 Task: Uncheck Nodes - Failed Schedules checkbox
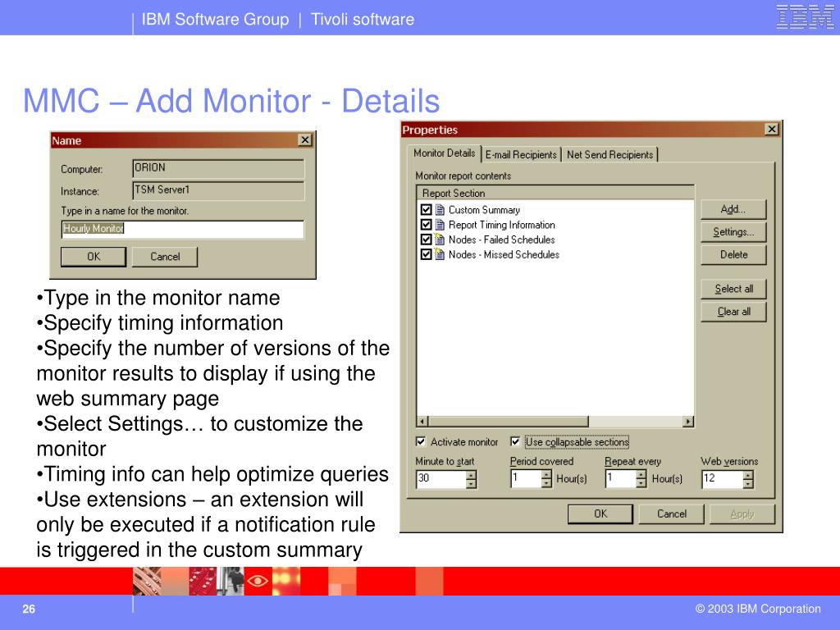[427, 240]
